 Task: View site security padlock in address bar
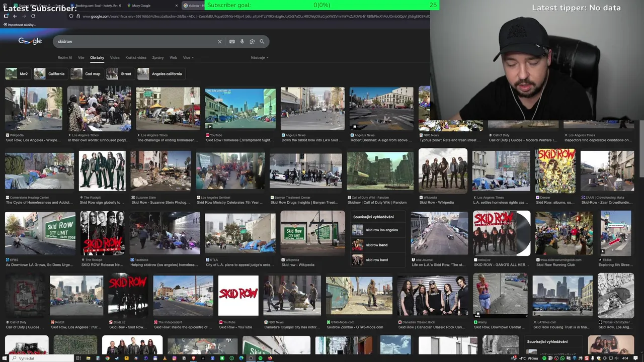tap(78, 16)
